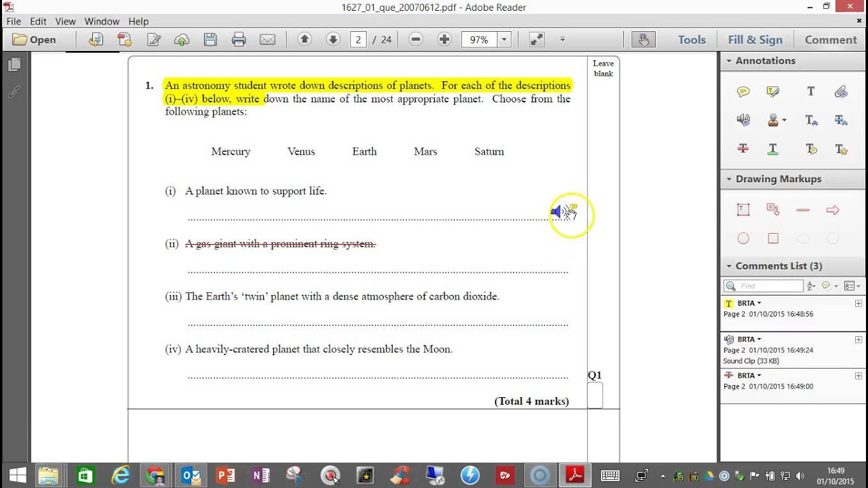Open zoom percentage dropdown
Screen dimensions: 868x488
(504, 39)
